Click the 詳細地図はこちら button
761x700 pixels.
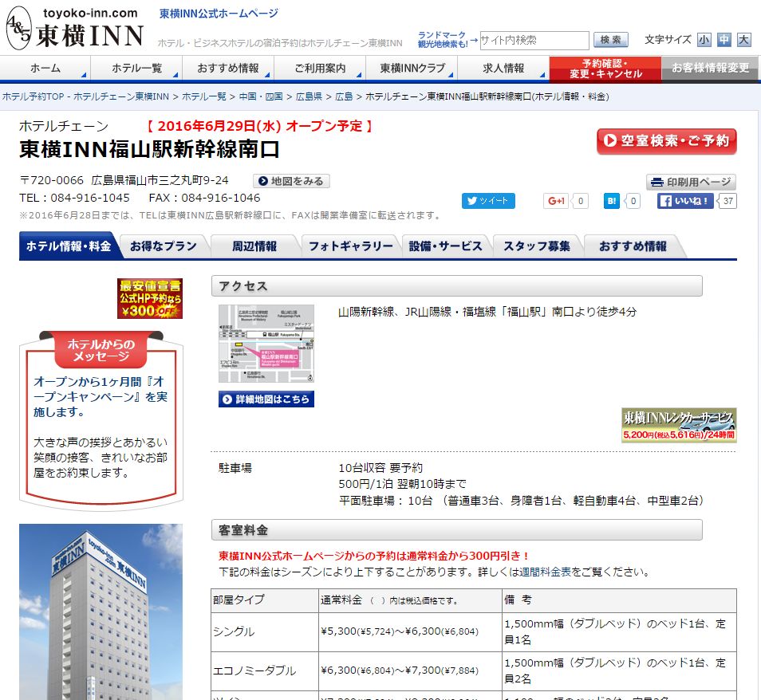[266, 399]
